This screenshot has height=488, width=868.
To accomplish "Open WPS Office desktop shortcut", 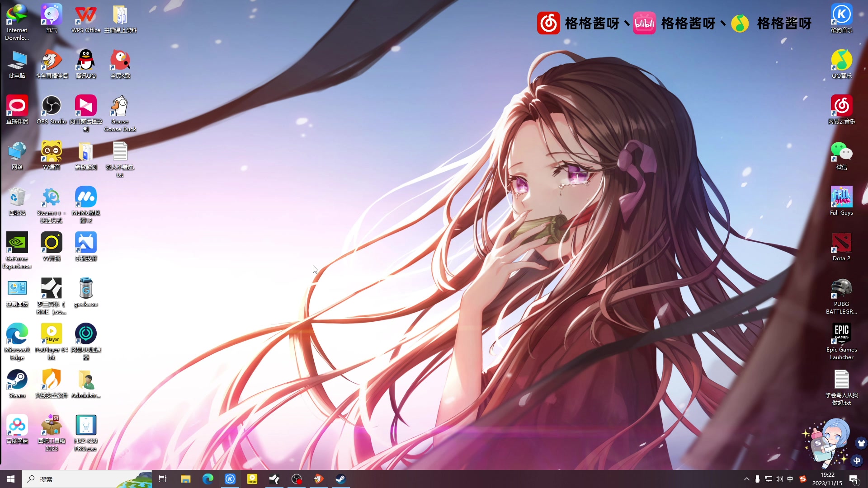I will click(x=86, y=18).
